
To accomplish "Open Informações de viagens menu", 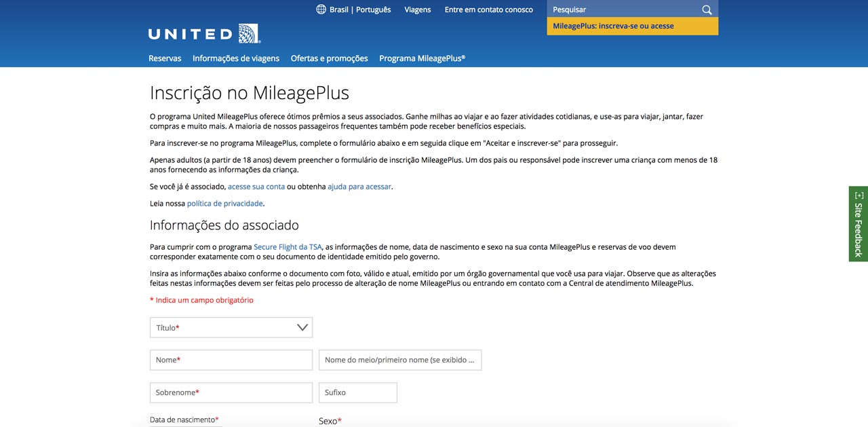I will 236,58.
